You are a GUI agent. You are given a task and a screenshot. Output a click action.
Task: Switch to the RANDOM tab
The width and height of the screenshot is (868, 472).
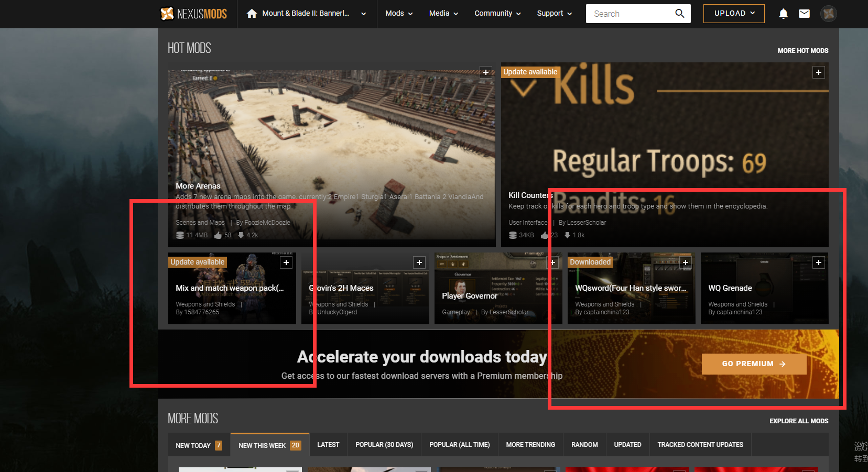pos(584,445)
